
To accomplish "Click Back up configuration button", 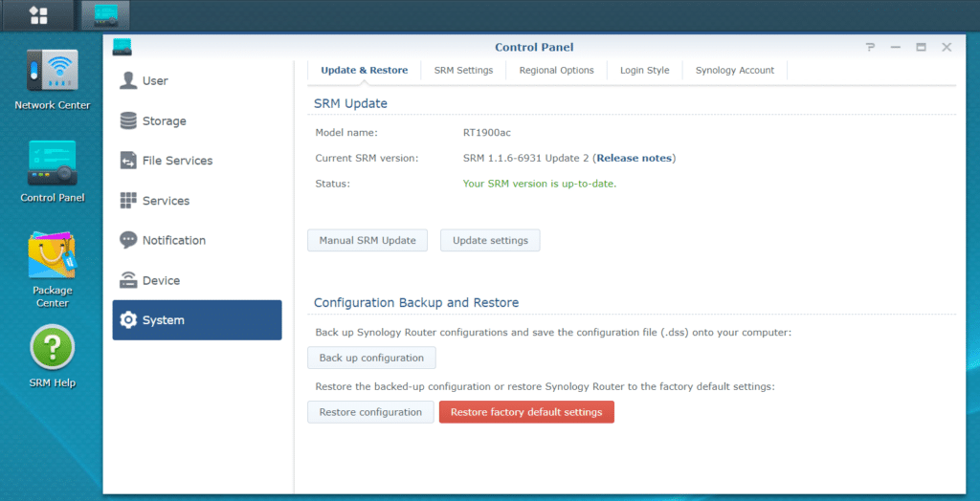I will pyautogui.click(x=371, y=358).
